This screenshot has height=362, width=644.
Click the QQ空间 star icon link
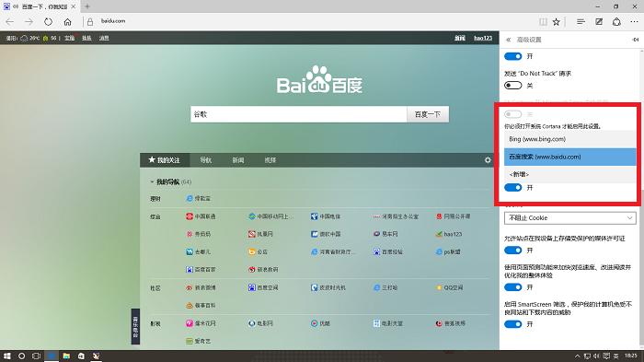tap(439, 287)
